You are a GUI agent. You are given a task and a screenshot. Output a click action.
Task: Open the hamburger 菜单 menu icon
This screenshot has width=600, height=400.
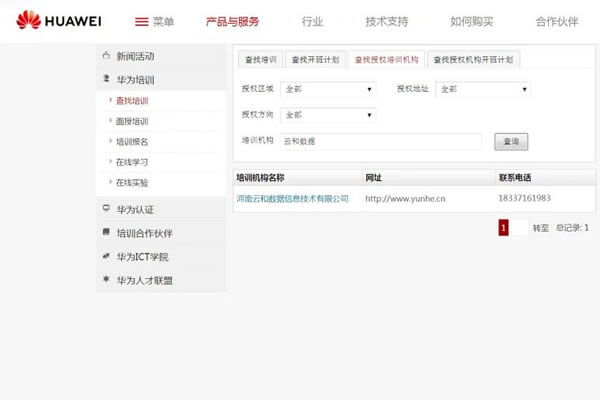coord(142,22)
